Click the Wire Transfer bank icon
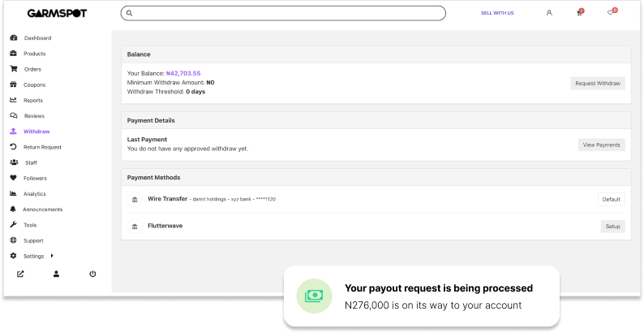This screenshot has width=644, height=333. (x=135, y=199)
